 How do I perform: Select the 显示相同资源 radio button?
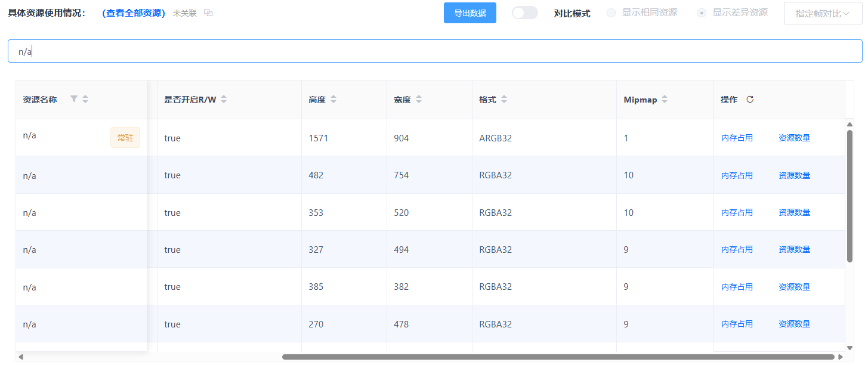(x=611, y=13)
